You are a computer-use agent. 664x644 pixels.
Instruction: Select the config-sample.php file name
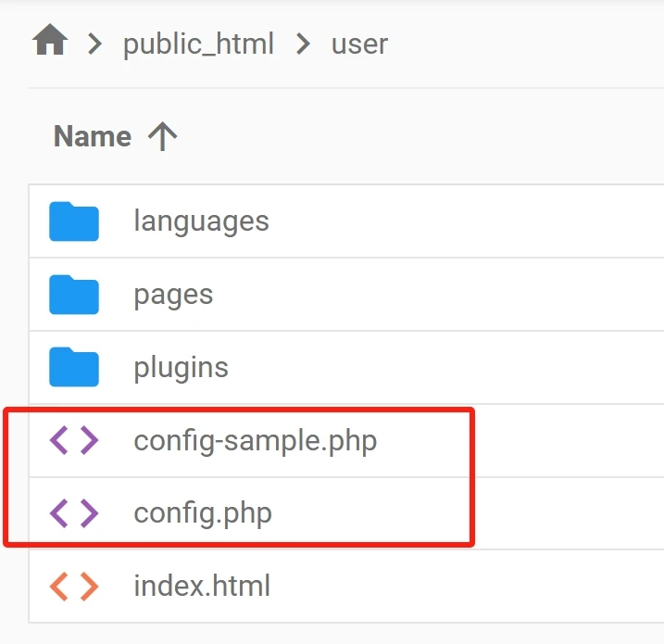[x=256, y=441]
